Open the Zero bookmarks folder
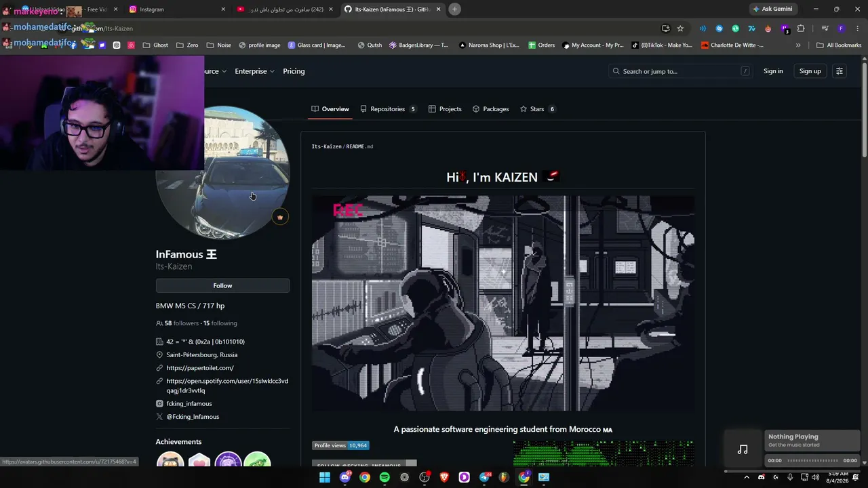The height and width of the screenshot is (488, 868). coord(187,45)
